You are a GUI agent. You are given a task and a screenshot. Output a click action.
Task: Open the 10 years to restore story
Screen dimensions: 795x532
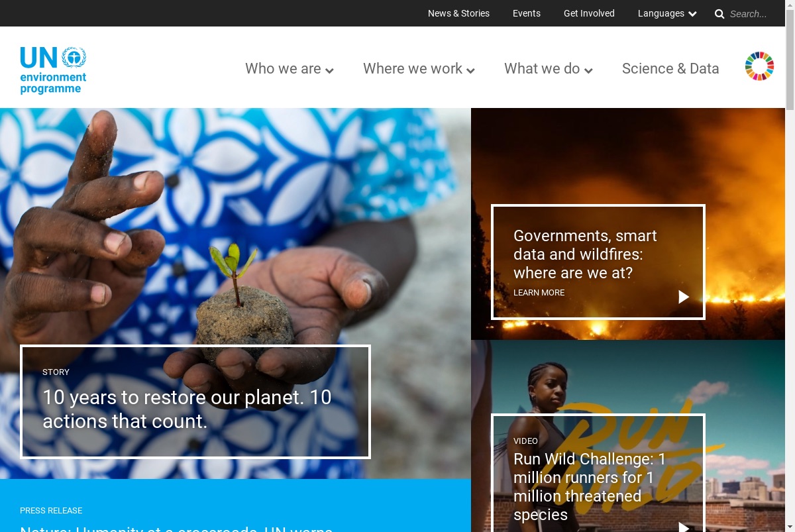click(x=187, y=409)
